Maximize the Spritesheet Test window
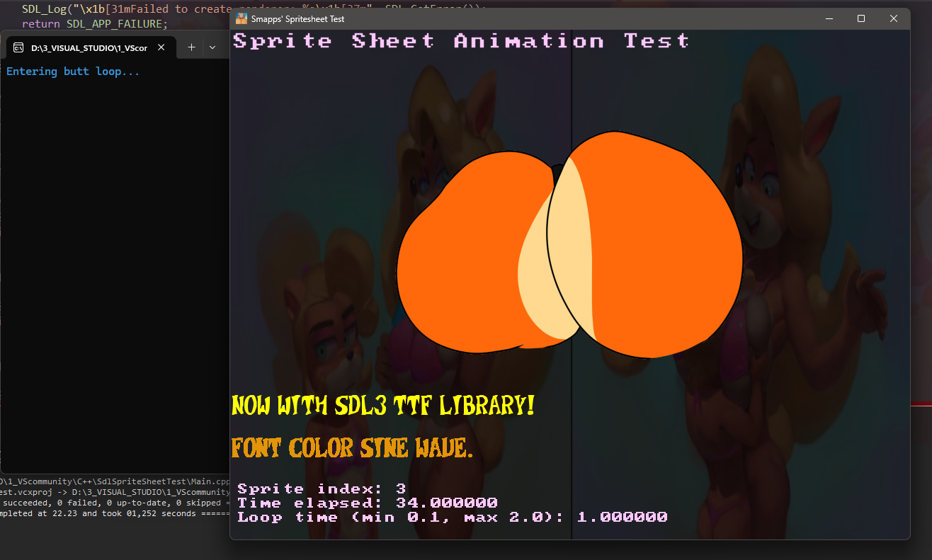 (861, 19)
